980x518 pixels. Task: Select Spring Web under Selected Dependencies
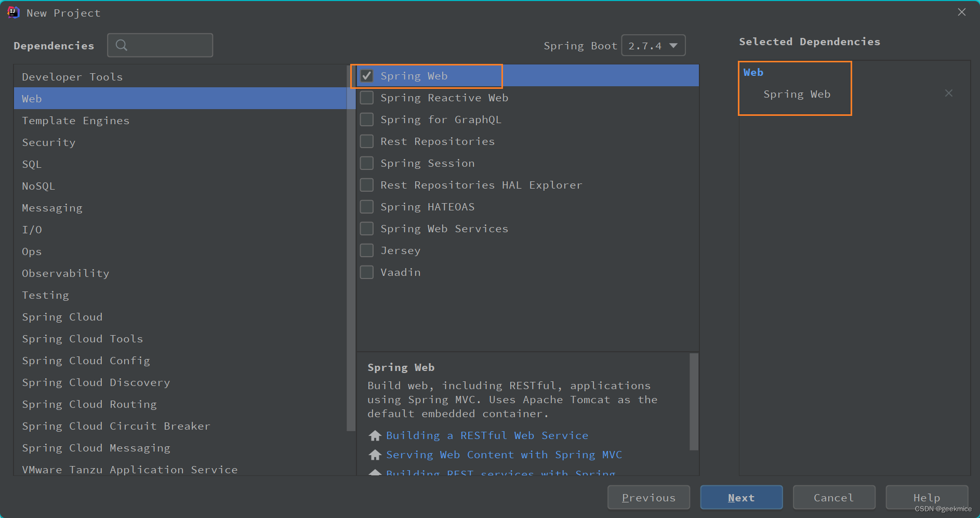coord(797,94)
